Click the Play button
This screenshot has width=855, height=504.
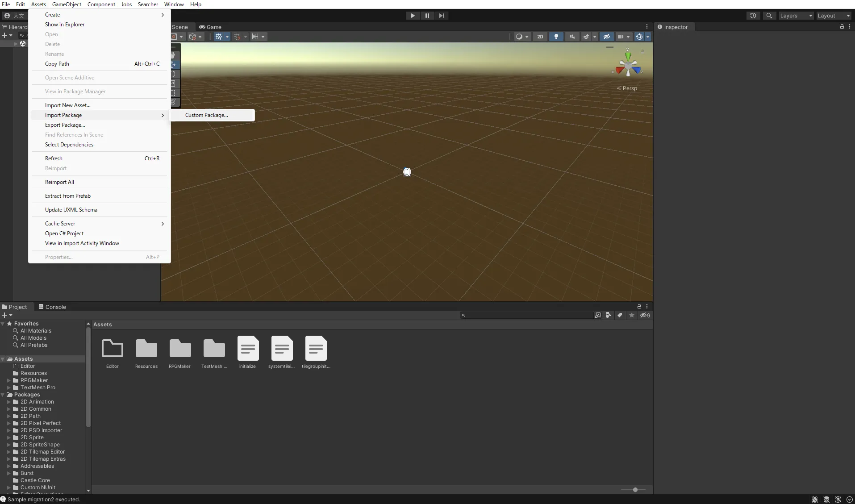(413, 16)
